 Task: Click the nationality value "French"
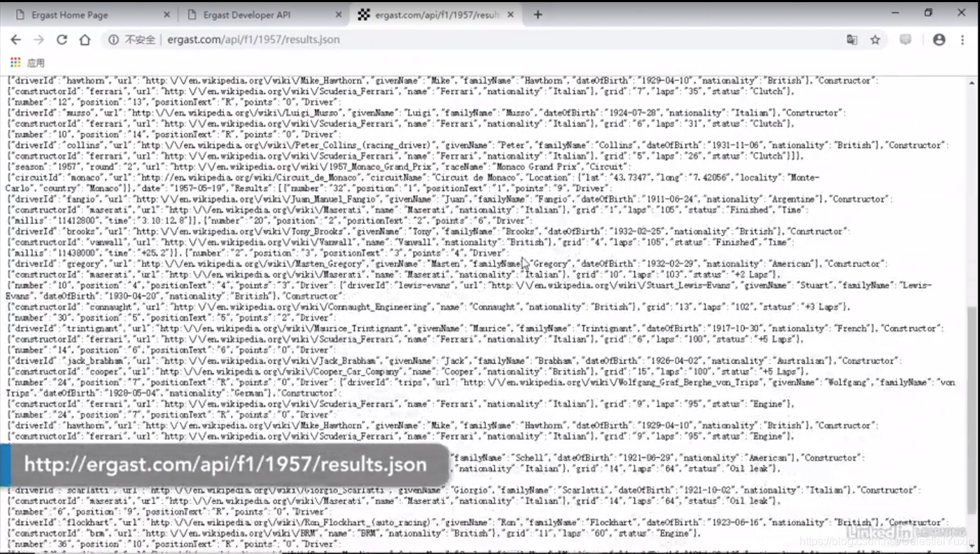[x=854, y=329]
